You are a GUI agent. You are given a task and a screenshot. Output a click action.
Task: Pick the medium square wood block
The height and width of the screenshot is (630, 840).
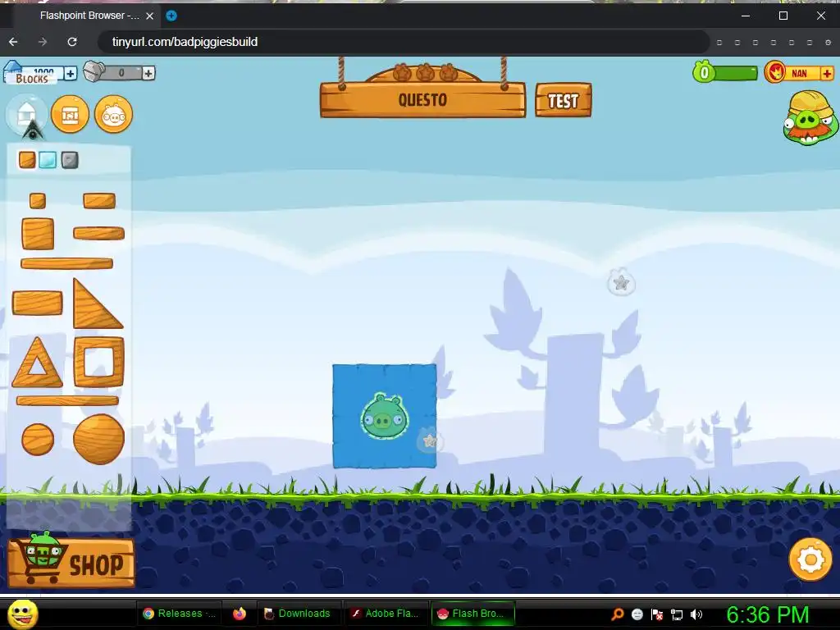click(x=38, y=234)
